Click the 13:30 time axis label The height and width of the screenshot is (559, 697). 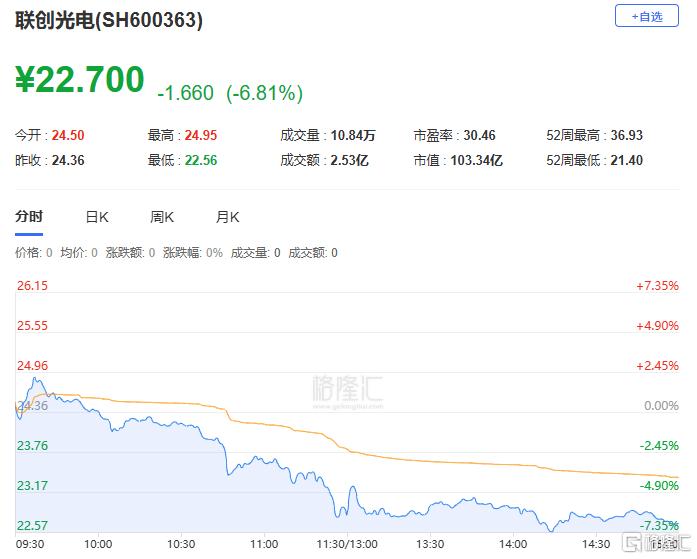pyautogui.click(x=430, y=544)
